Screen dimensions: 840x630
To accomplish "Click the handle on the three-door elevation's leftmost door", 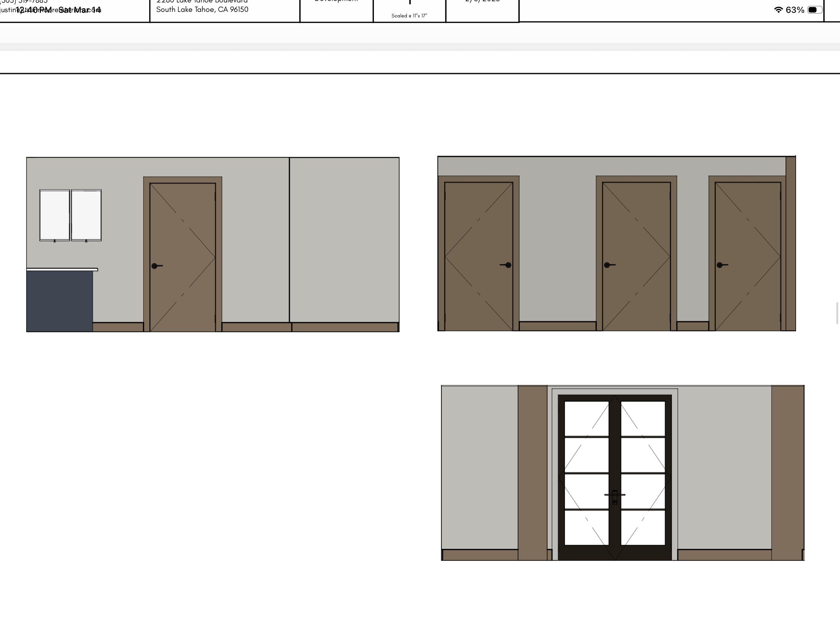I will pyautogui.click(x=507, y=265).
